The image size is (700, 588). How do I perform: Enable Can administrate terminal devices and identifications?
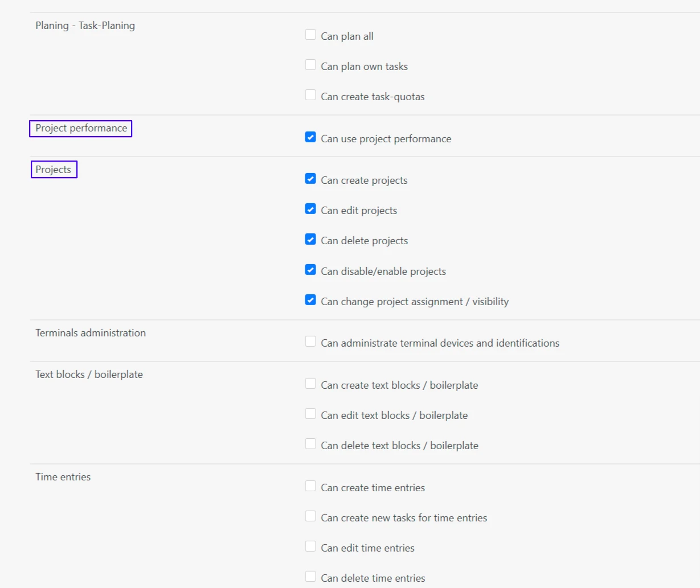tap(310, 342)
